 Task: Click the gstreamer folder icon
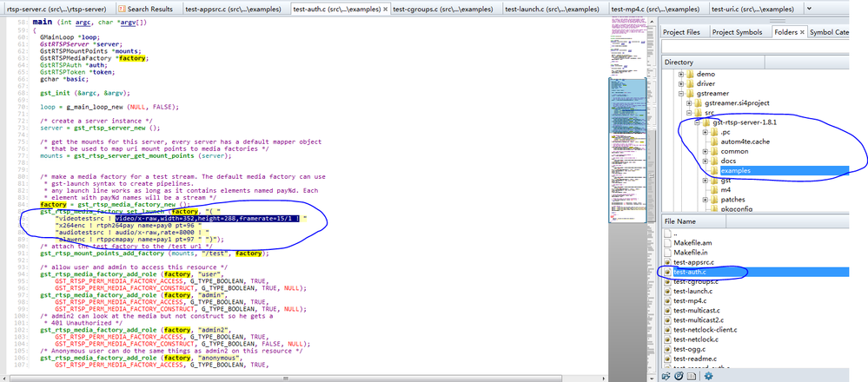[x=690, y=94]
